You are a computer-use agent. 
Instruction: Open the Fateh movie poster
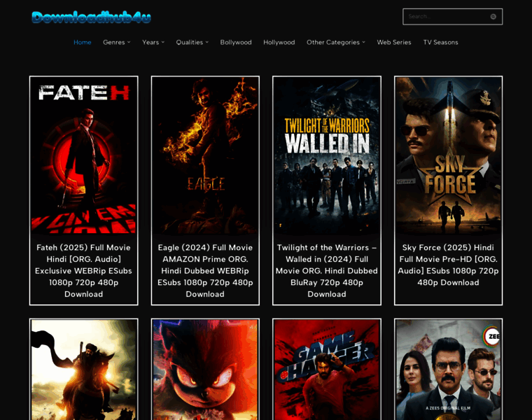pos(84,155)
